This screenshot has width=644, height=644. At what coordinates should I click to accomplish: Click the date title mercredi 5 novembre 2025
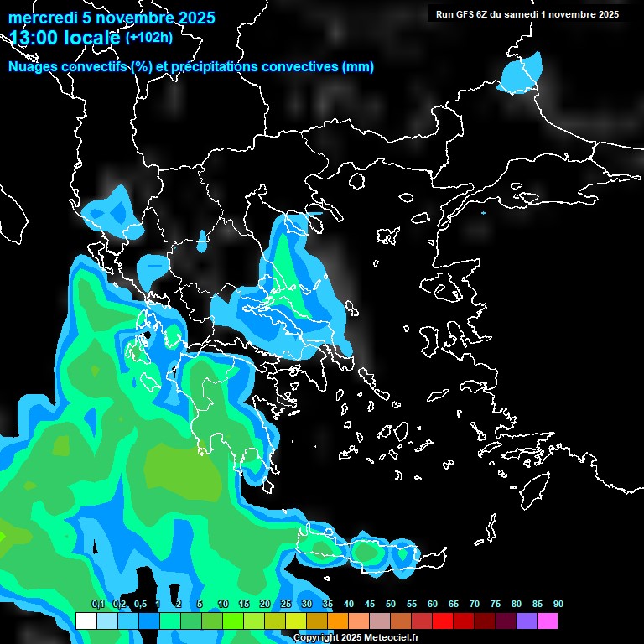click(x=112, y=18)
